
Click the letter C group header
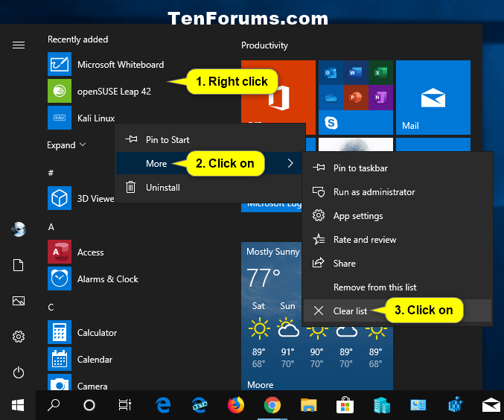pyautogui.click(x=51, y=307)
